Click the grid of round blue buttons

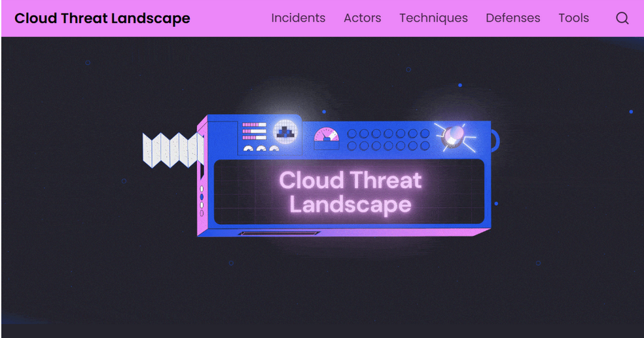[x=388, y=140]
